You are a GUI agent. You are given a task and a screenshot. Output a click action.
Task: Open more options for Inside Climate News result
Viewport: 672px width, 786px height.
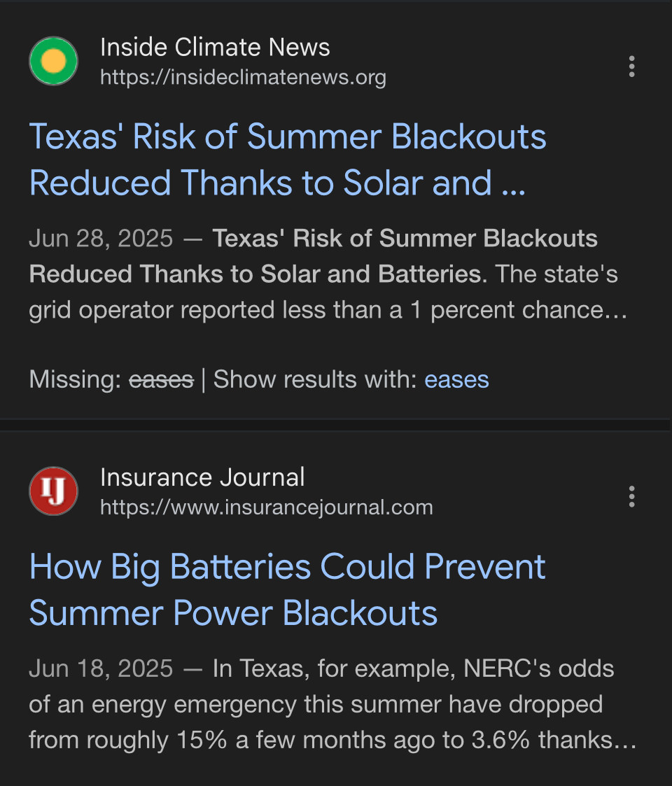point(632,66)
